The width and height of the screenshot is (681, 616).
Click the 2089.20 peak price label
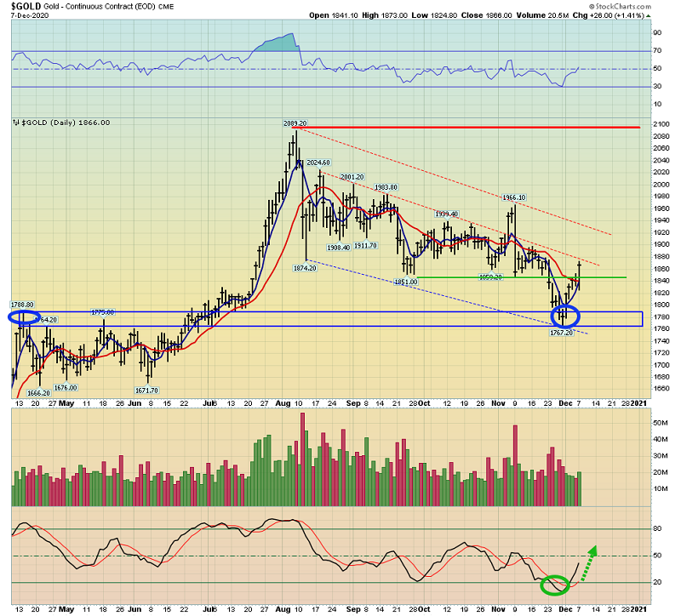[x=295, y=123]
